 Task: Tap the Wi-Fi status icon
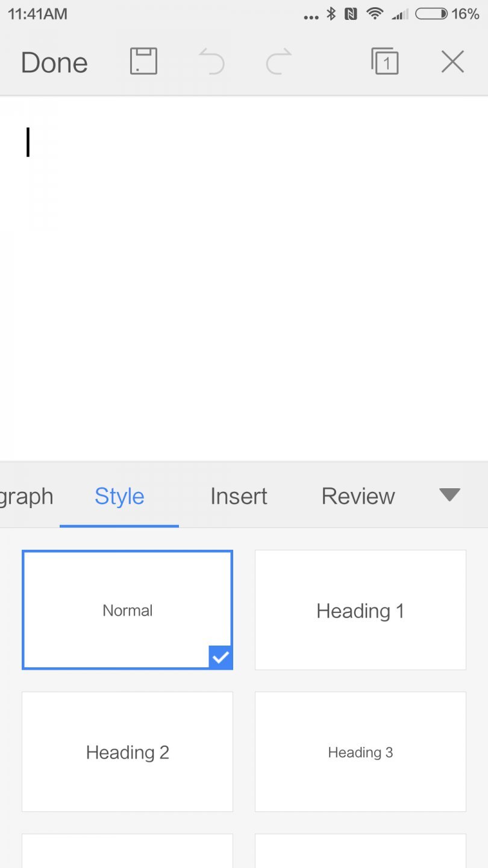point(375,14)
